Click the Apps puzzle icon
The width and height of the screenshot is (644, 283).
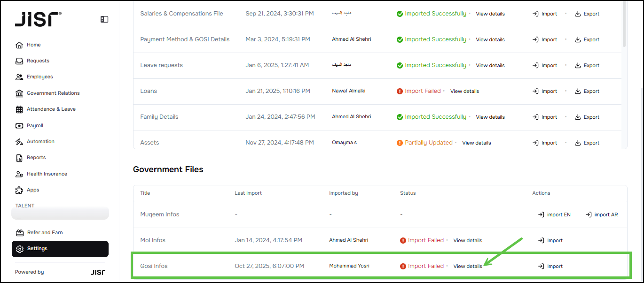coord(19,190)
